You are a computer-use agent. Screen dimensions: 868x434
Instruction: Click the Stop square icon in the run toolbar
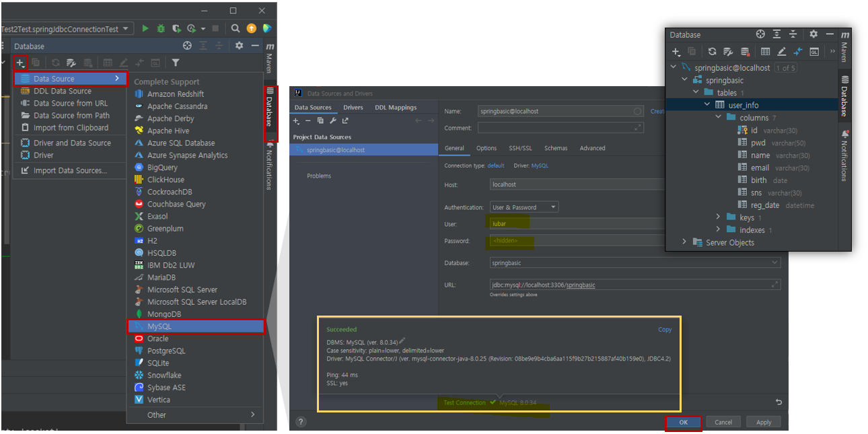215,28
